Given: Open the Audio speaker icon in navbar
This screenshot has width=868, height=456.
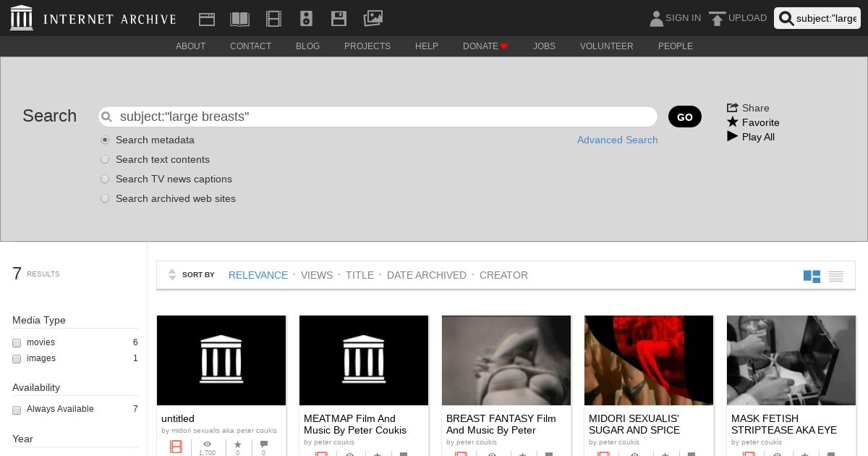Looking at the screenshot, I should (306, 19).
